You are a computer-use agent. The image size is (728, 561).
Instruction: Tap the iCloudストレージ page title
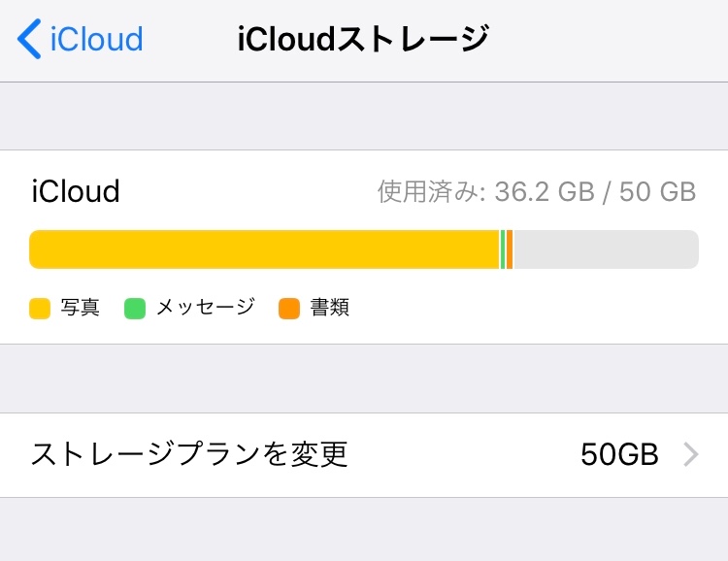363,40
